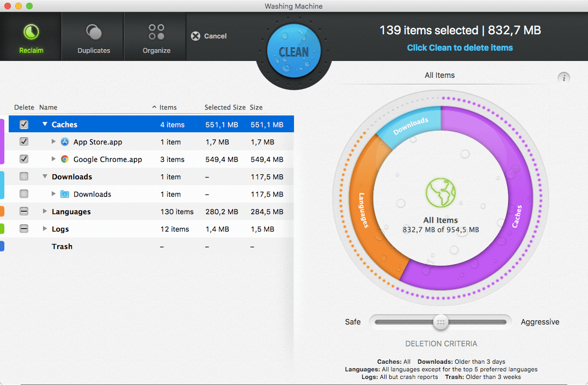The image size is (588, 385).
Task: Cancel the current scan
Action: pos(209,35)
